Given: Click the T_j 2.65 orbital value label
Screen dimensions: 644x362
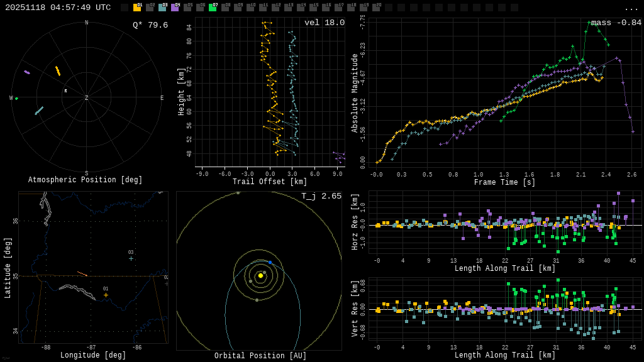Looking at the screenshot, I should (321, 196).
